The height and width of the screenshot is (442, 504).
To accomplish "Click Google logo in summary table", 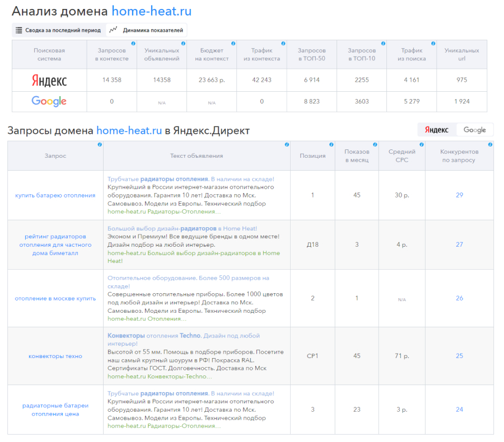I will click(x=49, y=101).
